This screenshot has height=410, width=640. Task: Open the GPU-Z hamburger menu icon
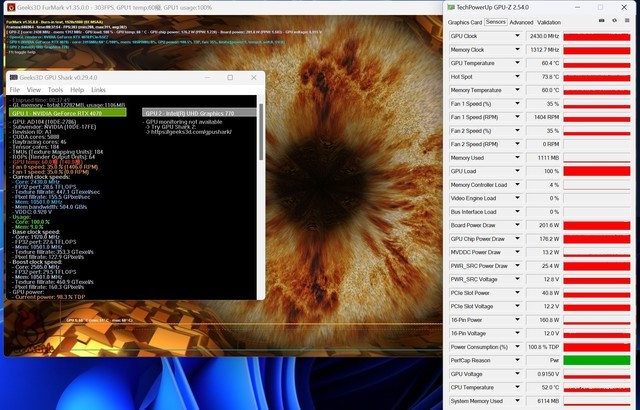pos(626,21)
